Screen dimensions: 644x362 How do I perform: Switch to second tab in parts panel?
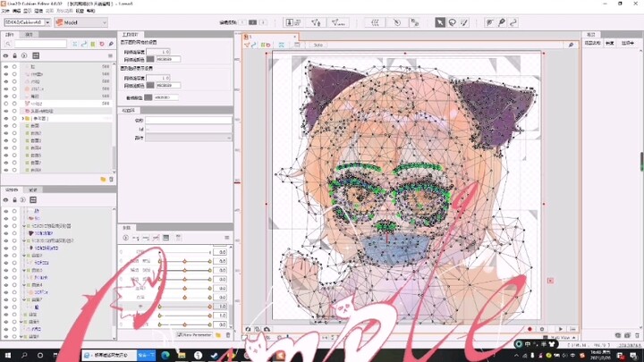tap(30, 35)
